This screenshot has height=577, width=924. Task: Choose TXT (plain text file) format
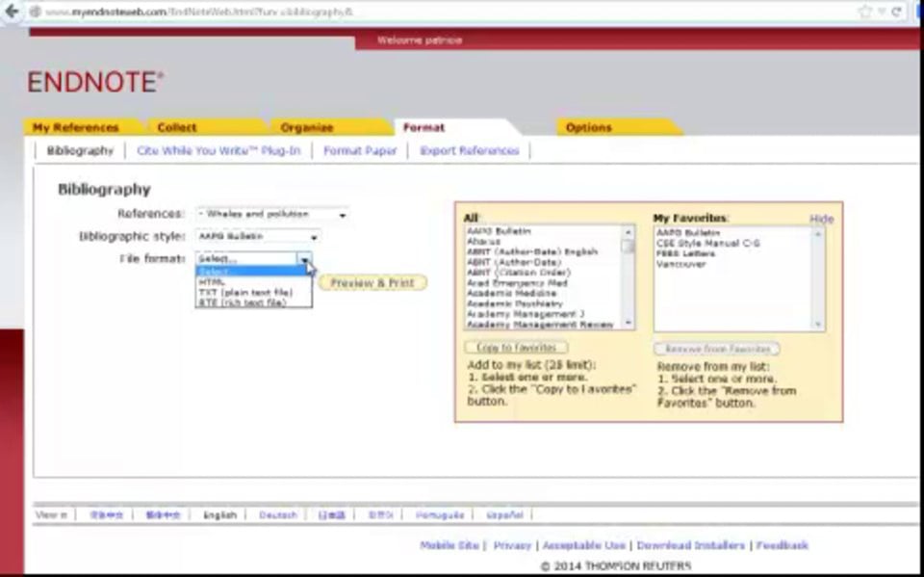[253, 293]
